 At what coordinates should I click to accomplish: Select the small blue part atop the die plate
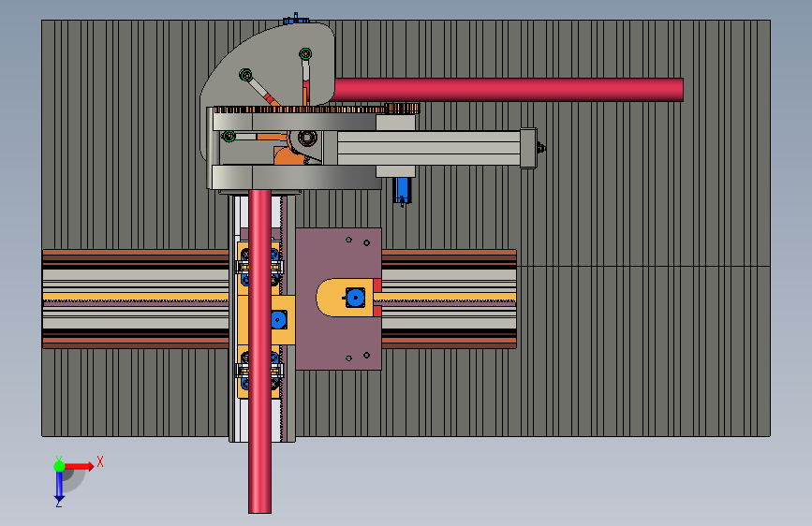pos(296,19)
